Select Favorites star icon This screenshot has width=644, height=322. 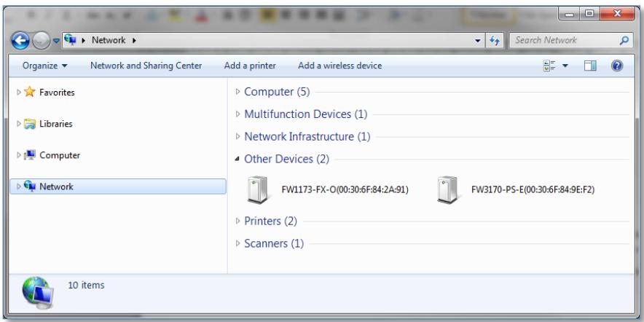30,92
